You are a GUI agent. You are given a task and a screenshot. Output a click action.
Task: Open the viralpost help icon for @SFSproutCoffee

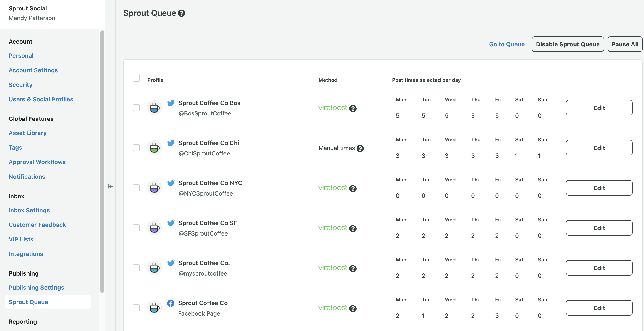point(353,229)
